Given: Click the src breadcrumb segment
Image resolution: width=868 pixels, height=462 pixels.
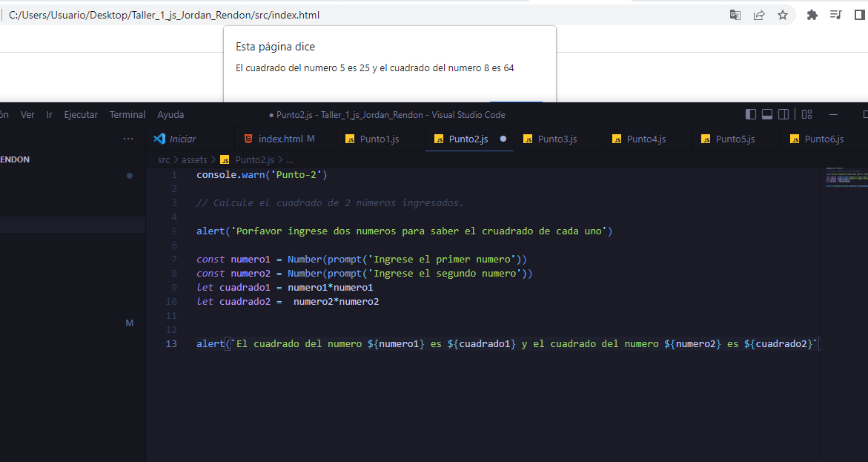Looking at the screenshot, I should coord(163,159).
